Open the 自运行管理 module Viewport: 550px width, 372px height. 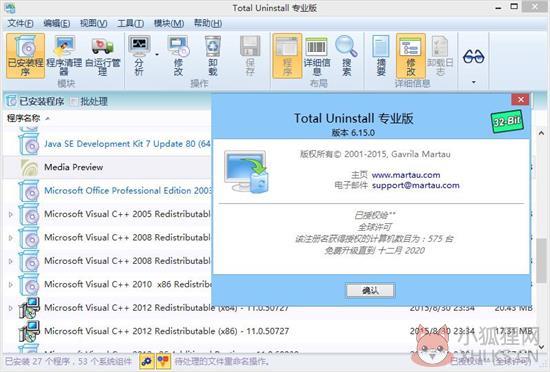[102, 55]
